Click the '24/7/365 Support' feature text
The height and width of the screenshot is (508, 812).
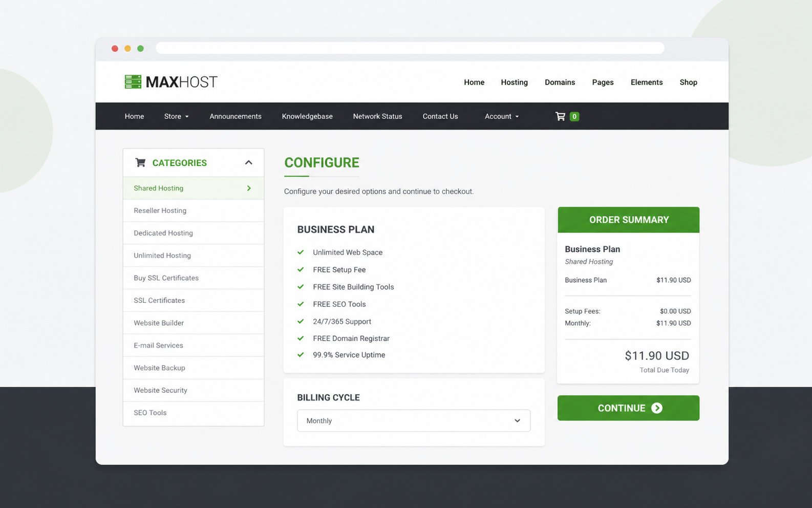click(342, 322)
